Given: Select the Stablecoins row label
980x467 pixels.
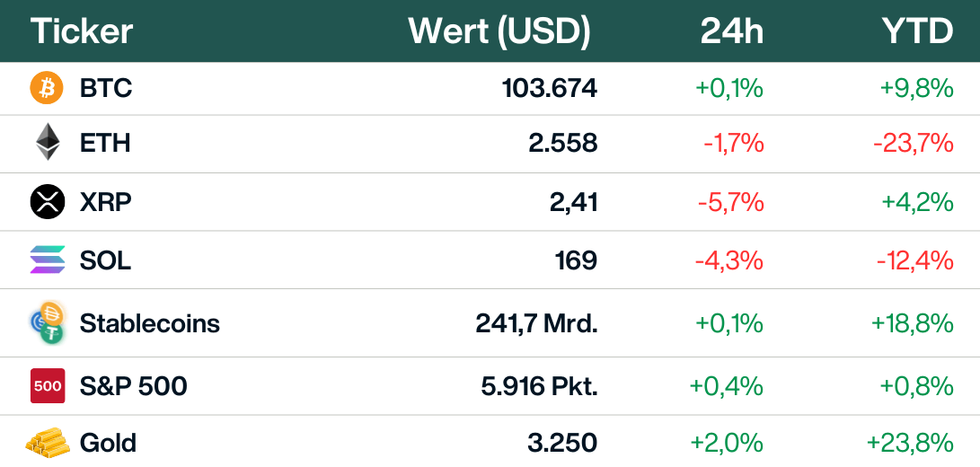Looking at the screenshot, I should point(150,322).
